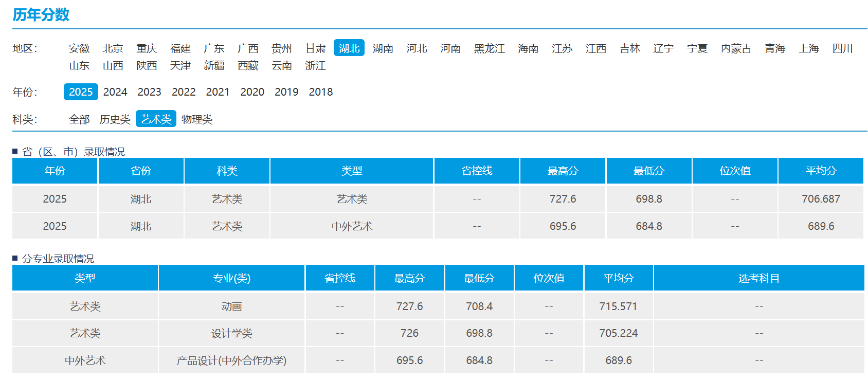Viewport: 868px width, 381px height.
Task: Select 广东 region
Action: coord(214,48)
